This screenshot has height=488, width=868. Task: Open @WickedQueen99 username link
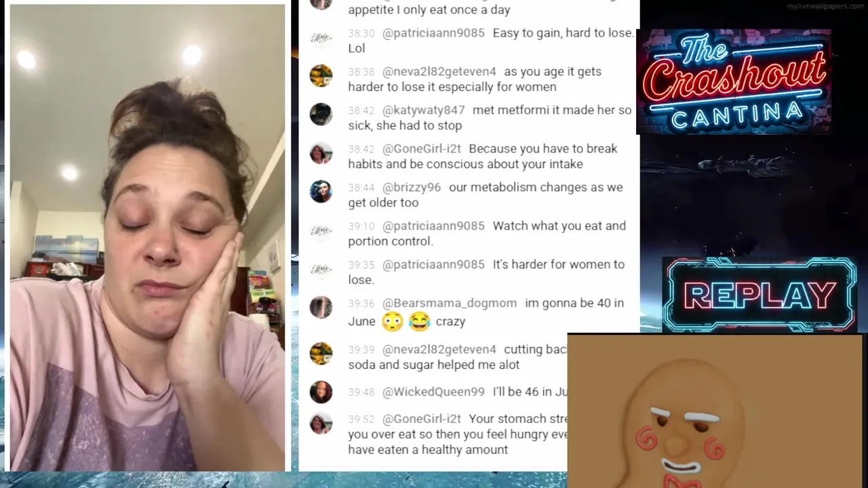433,392
